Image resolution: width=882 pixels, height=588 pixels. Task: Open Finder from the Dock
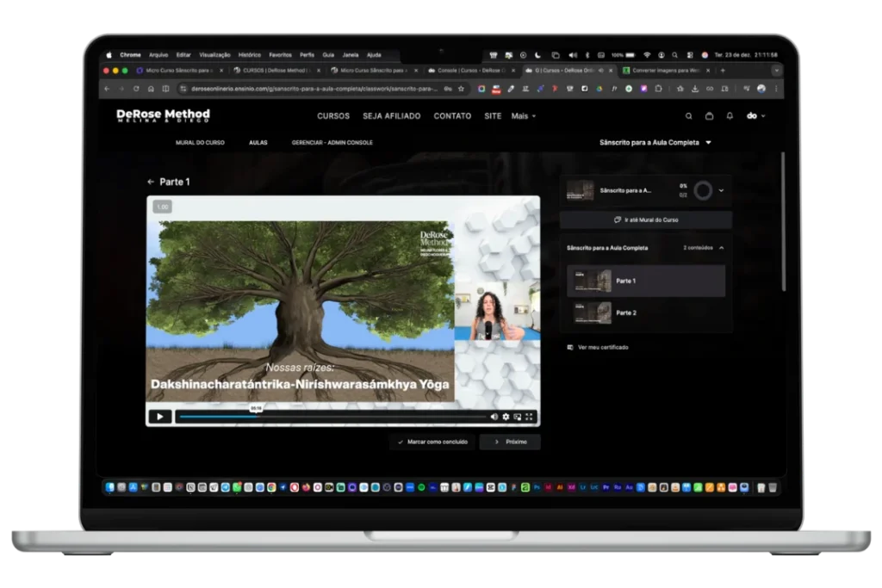[x=109, y=487]
